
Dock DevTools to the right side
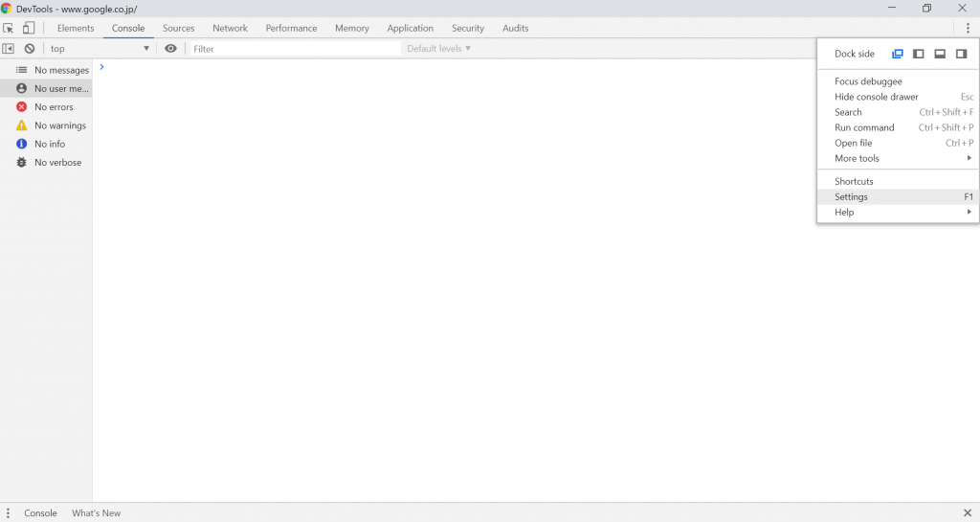click(961, 54)
